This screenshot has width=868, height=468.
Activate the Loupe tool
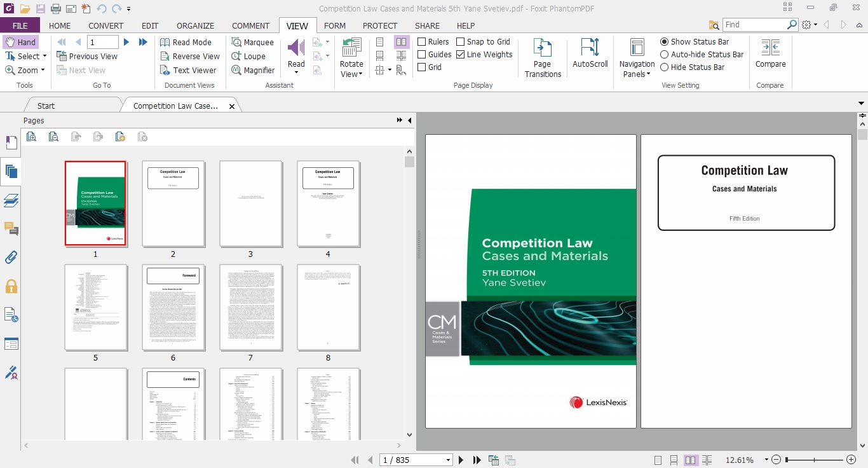point(248,56)
